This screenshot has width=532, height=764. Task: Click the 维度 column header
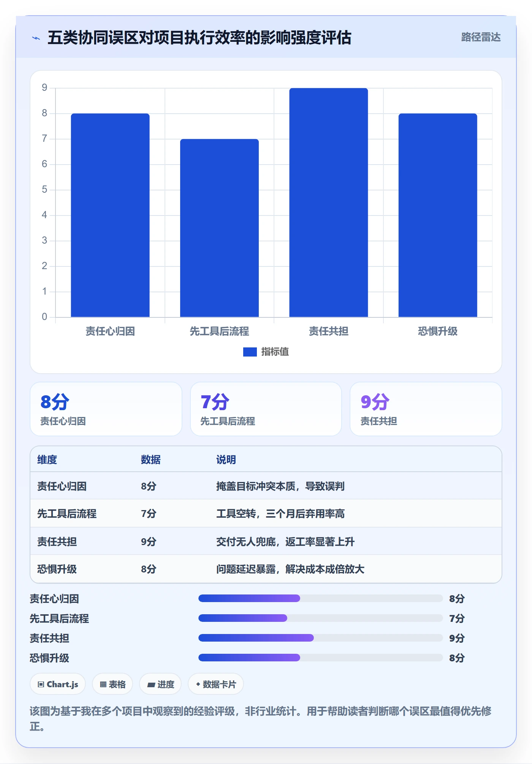coord(47,460)
